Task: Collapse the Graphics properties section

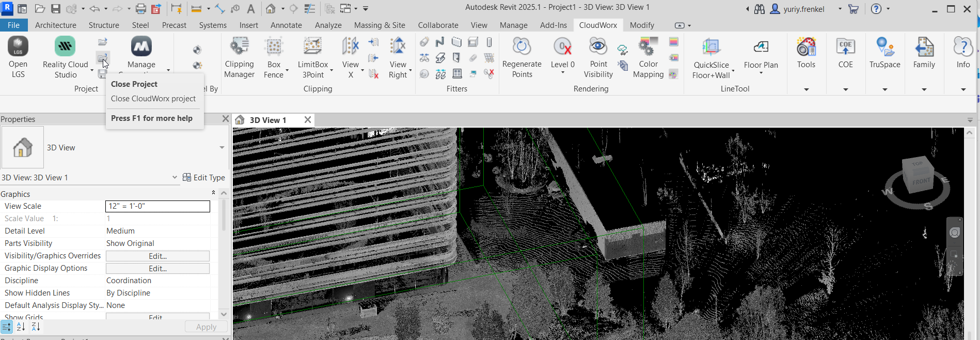Action: [x=213, y=193]
